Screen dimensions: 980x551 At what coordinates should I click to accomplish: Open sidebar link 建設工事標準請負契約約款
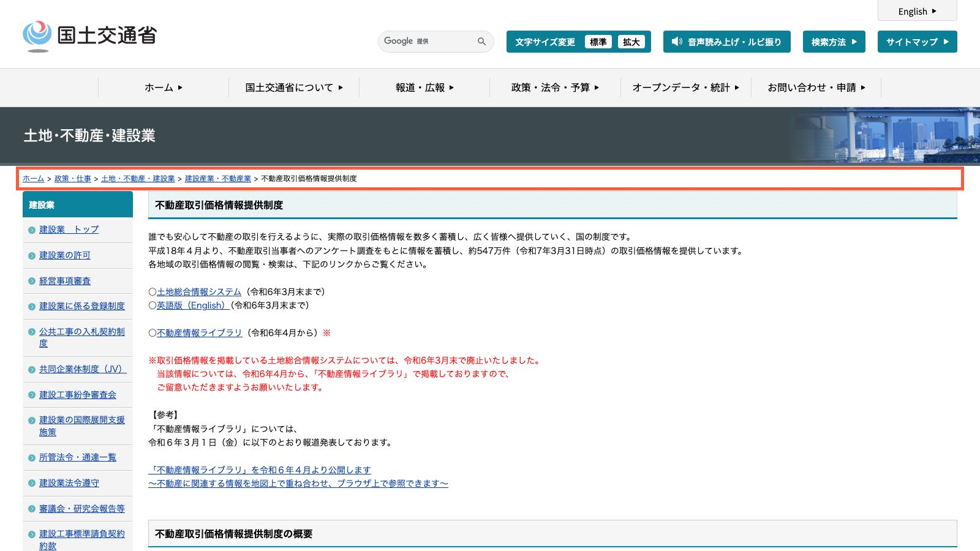coord(82,539)
